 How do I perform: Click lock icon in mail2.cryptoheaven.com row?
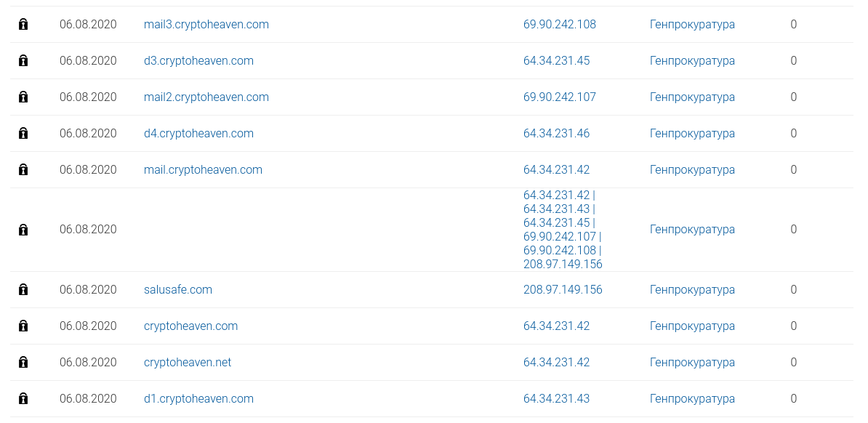click(23, 97)
